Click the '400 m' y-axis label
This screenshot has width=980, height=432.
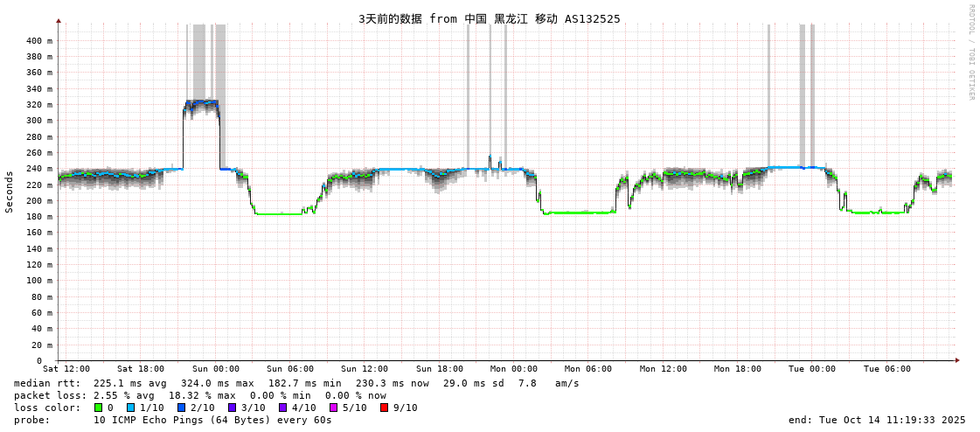point(38,41)
